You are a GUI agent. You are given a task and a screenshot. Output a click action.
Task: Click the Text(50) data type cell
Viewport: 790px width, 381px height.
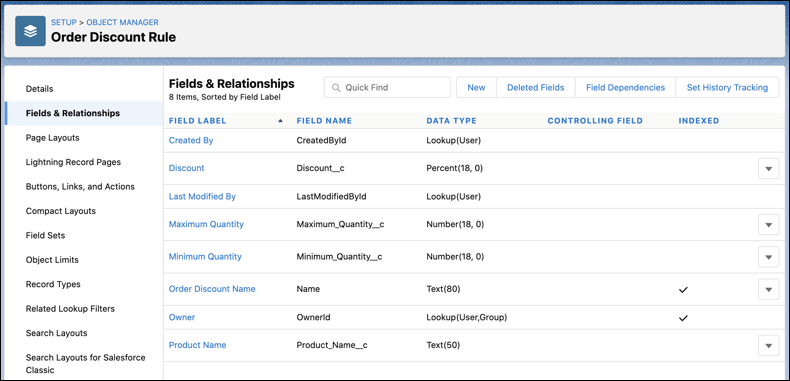[443, 345]
